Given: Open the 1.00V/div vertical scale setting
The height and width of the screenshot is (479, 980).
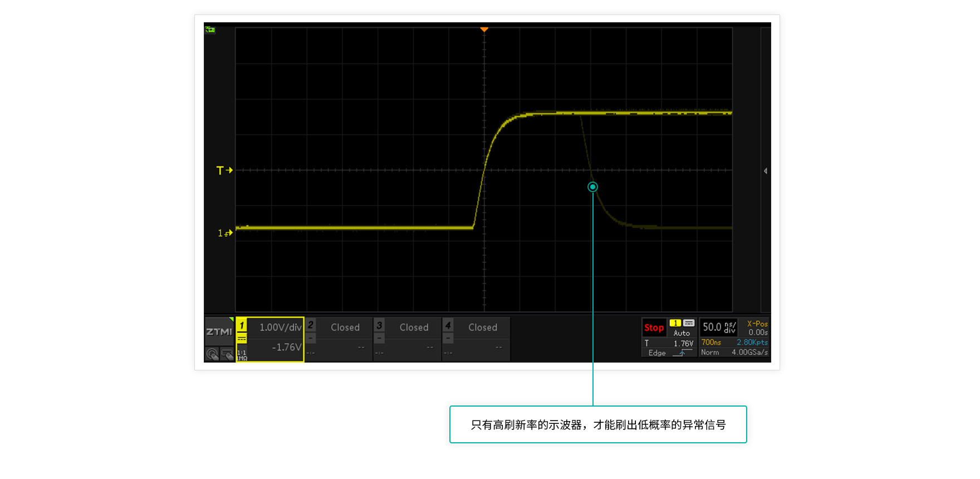Looking at the screenshot, I should coord(280,328).
